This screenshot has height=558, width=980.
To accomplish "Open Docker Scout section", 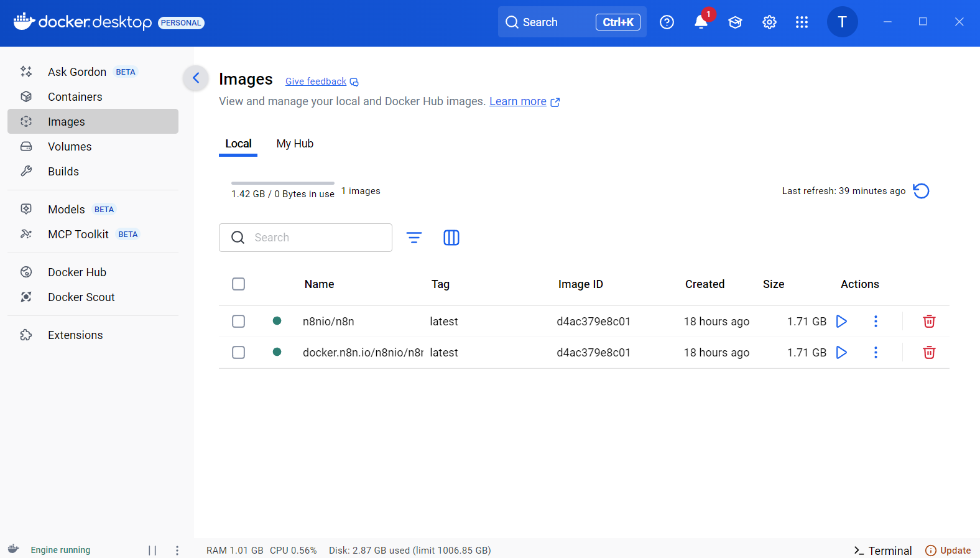I will coord(93,297).
